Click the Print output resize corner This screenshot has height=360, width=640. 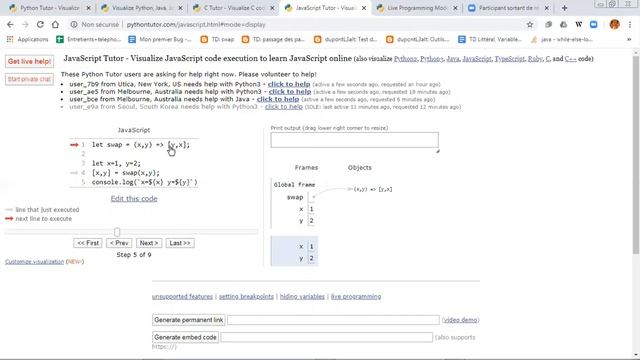click(x=438, y=151)
